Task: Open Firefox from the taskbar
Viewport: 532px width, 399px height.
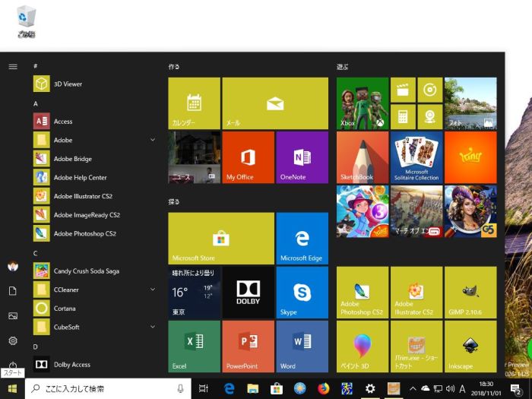Action: pyautogui.click(x=324, y=388)
